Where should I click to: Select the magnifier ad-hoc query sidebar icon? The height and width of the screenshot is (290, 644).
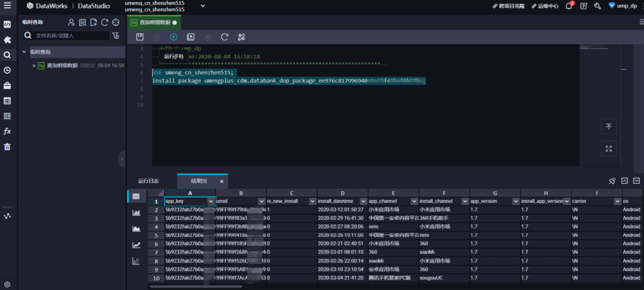[x=7, y=55]
